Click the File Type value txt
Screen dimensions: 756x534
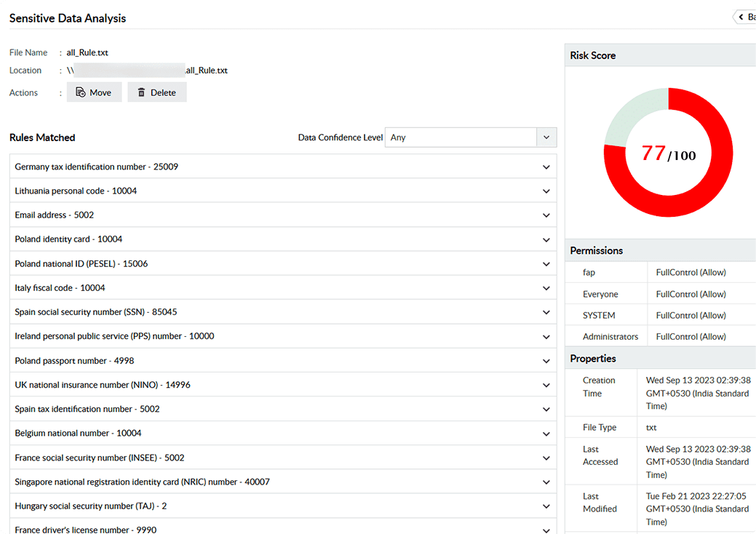point(651,428)
